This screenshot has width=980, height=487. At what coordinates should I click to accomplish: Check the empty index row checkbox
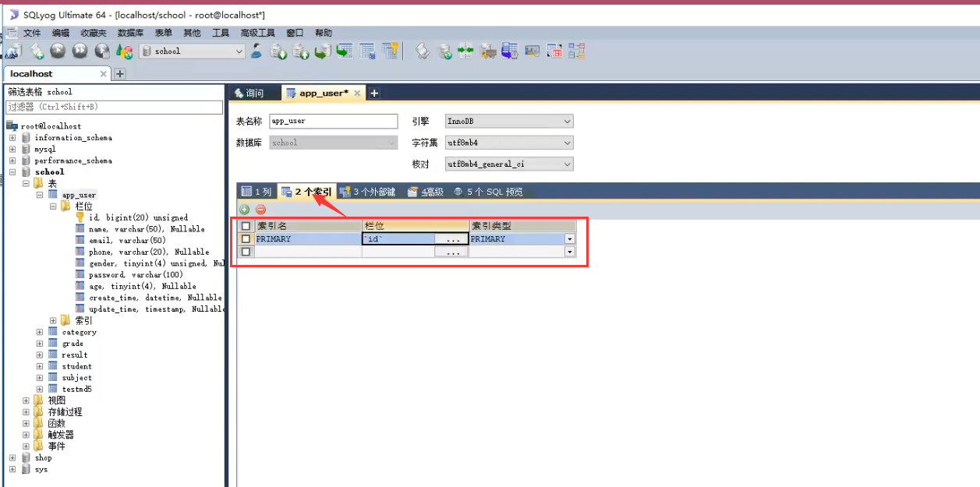246,252
